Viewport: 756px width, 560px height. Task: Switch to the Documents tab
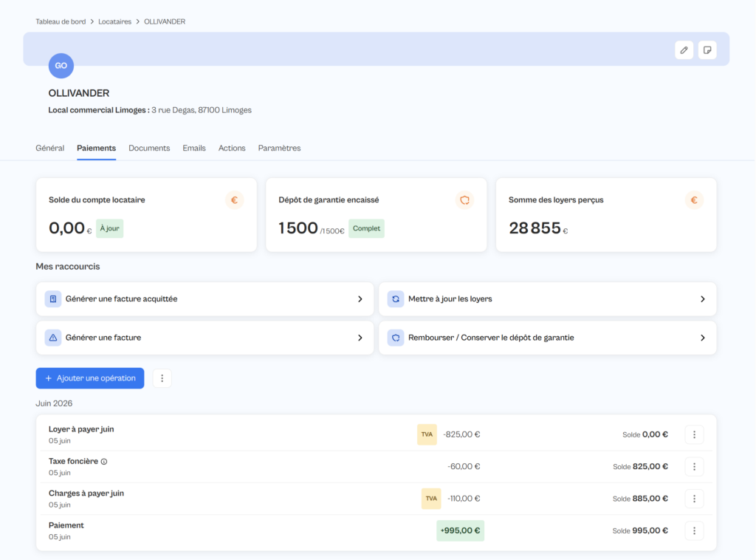tap(149, 148)
